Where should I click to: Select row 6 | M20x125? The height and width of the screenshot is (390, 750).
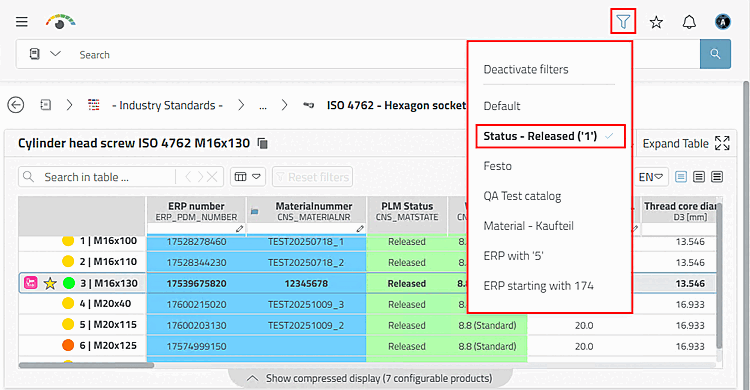click(108, 345)
